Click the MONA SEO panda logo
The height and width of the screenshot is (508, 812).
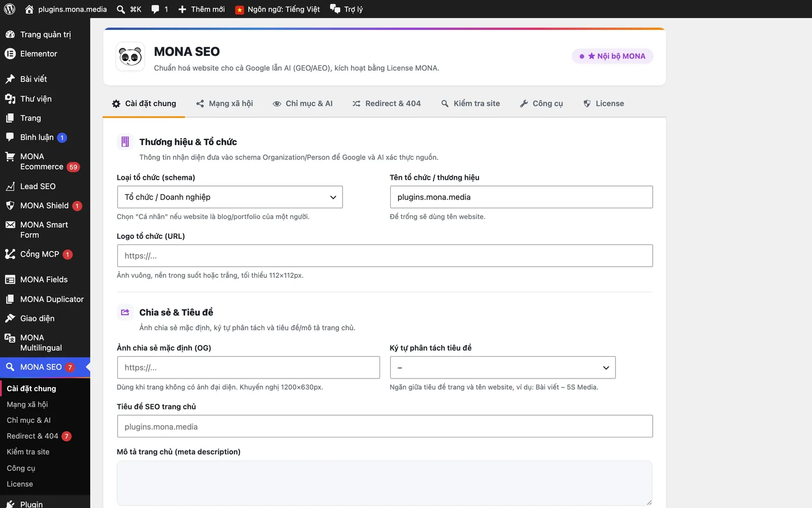point(130,56)
